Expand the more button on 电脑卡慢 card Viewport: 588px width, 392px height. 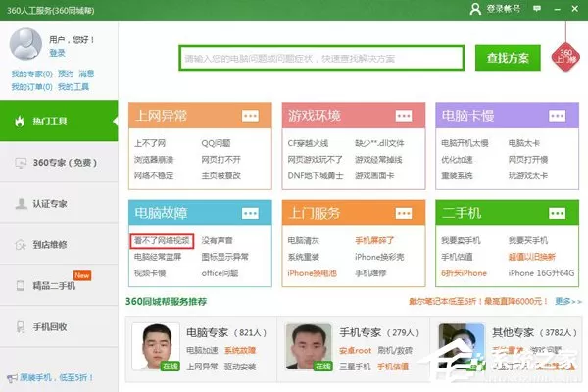557,116
